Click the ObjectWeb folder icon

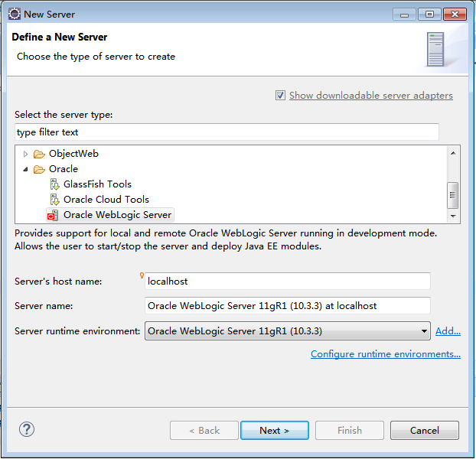[39, 154]
